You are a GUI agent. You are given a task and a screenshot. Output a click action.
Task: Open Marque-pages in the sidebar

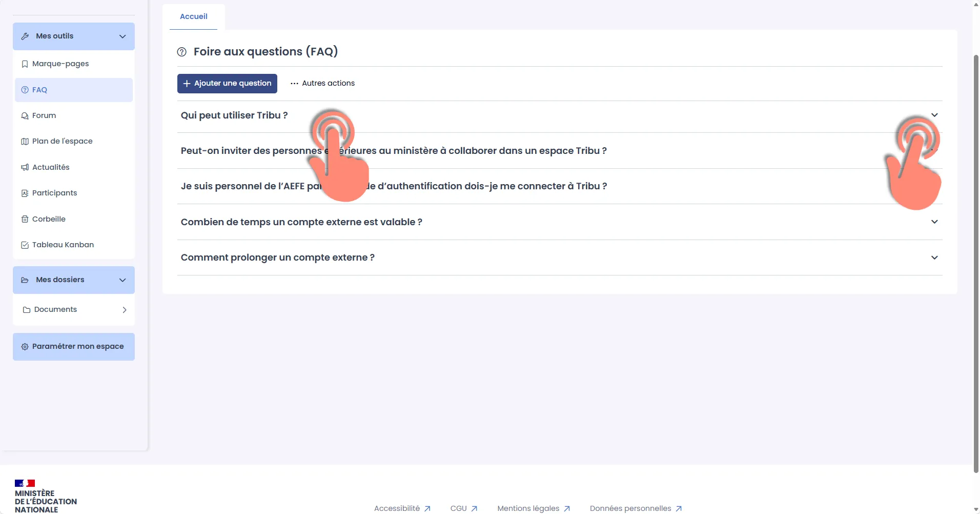pos(74,64)
